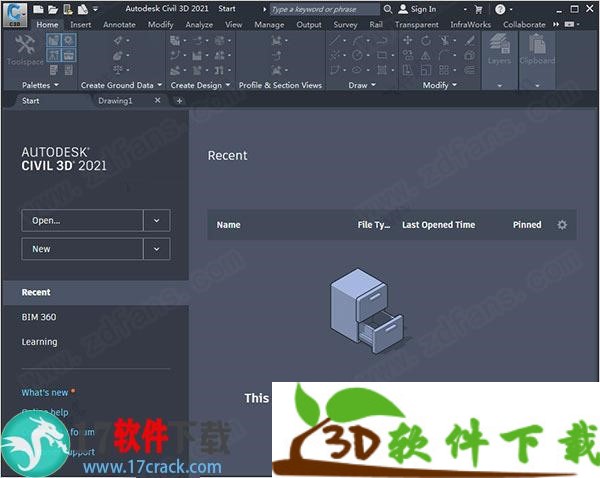Open the Autodesk App Store cart icon
Viewport: 600px width, 478px height.
478,10
